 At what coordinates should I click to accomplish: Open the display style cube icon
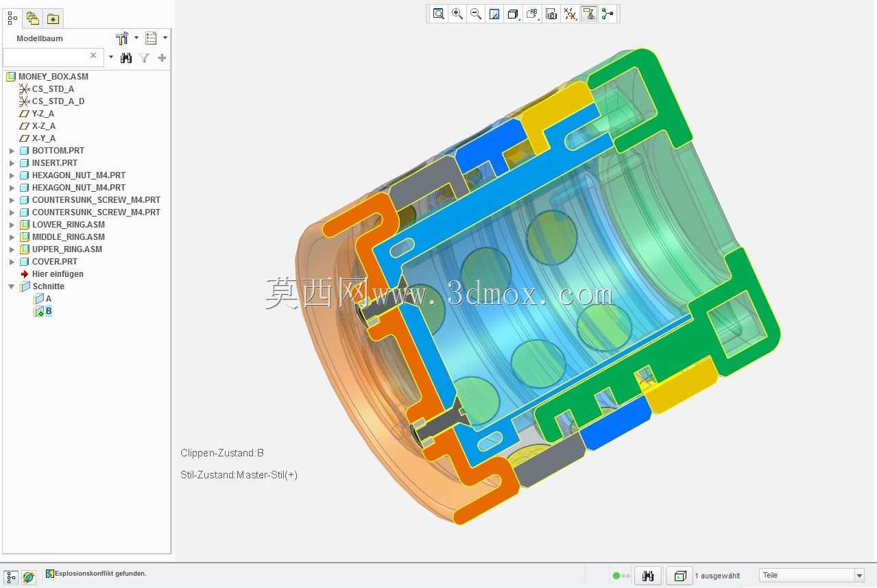coord(513,14)
